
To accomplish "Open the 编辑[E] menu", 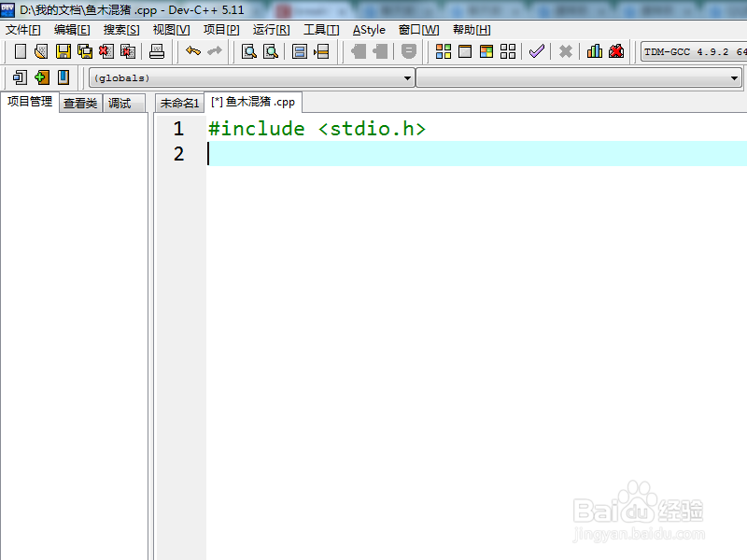I will [72, 30].
